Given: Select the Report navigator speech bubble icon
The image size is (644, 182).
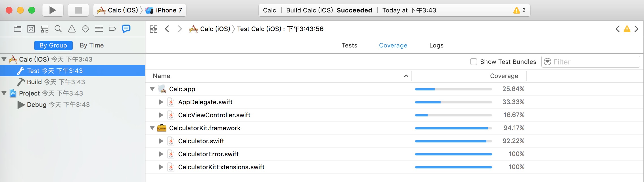Looking at the screenshot, I should (126, 29).
